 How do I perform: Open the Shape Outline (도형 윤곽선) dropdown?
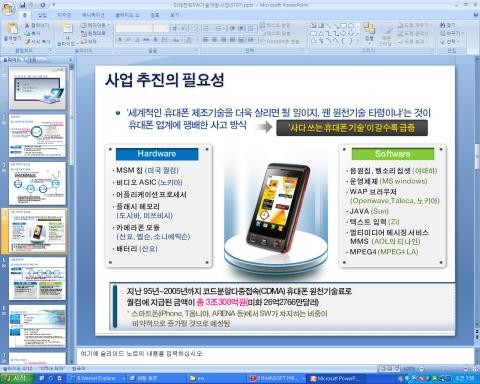pos(413,33)
